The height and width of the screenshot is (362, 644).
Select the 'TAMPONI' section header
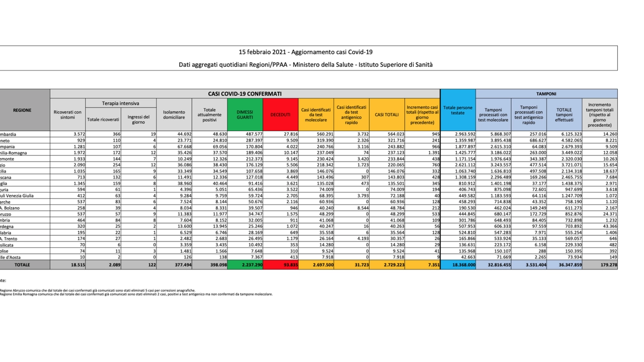pos(546,94)
